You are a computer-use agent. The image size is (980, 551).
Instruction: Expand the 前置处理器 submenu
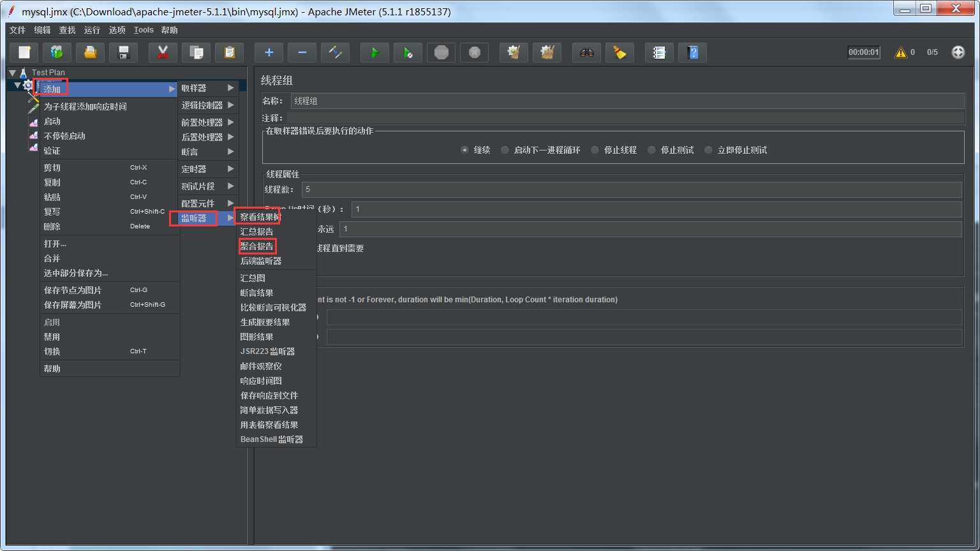point(208,122)
